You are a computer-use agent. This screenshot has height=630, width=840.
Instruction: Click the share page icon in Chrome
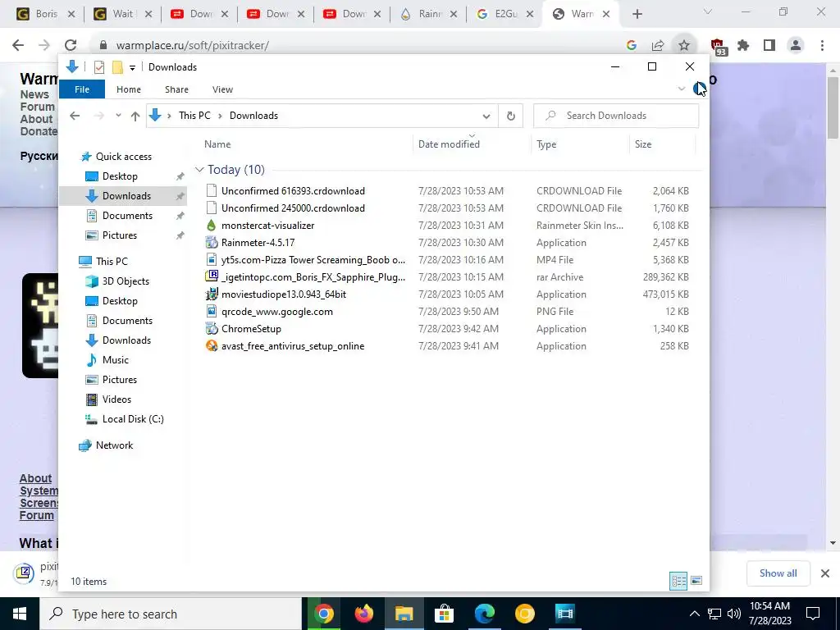click(658, 46)
